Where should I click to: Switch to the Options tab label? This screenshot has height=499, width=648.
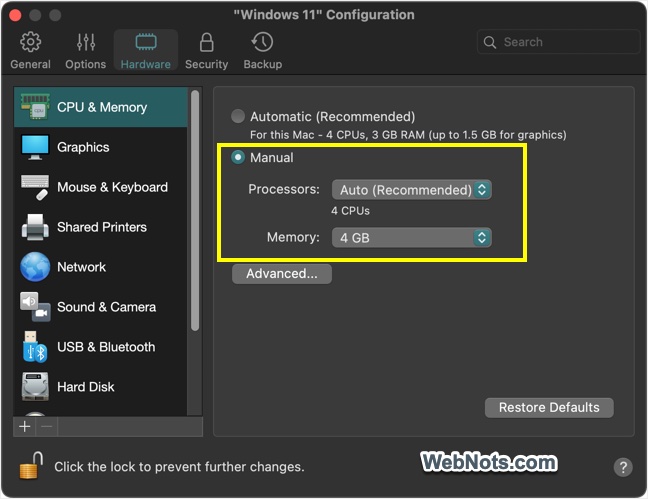click(x=86, y=64)
